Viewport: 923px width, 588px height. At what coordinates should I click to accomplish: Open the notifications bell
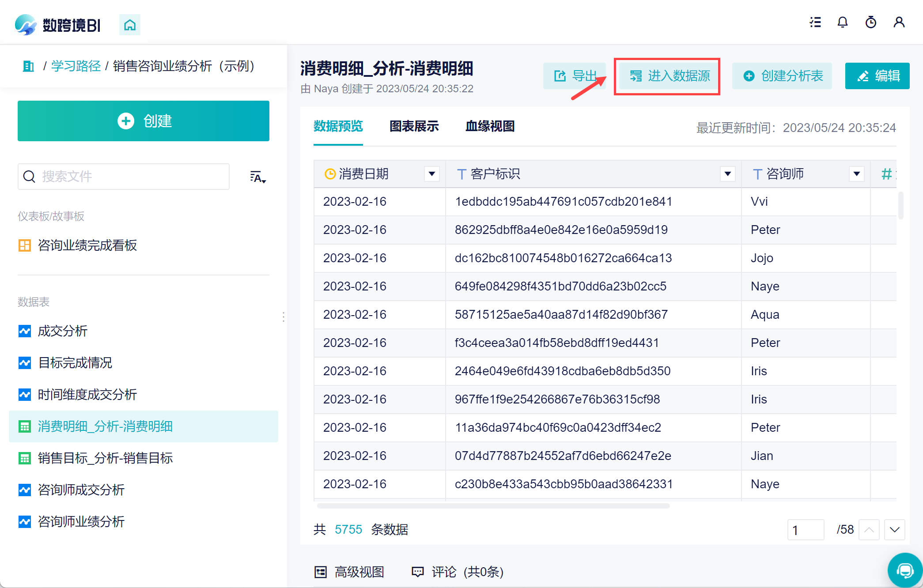[843, 22]
